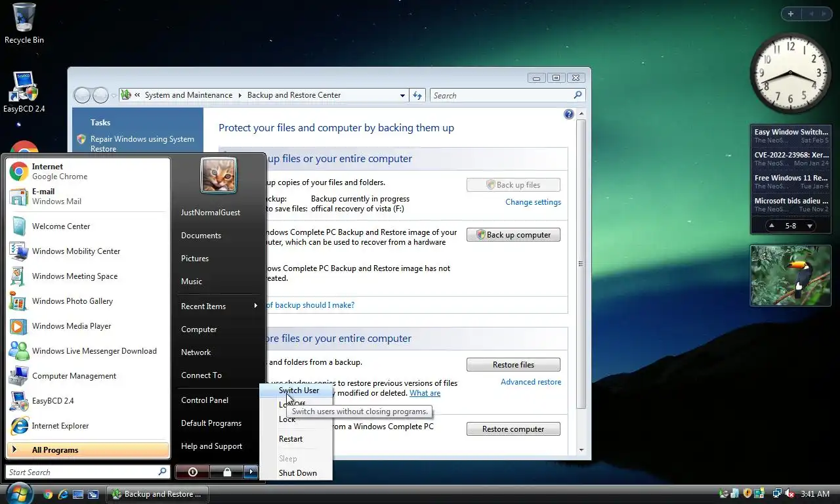Image resolution: width=840 pixels, height=504 pixels.
Task: Click the muted volume tray icon
Action: click(x=789, y=494)
